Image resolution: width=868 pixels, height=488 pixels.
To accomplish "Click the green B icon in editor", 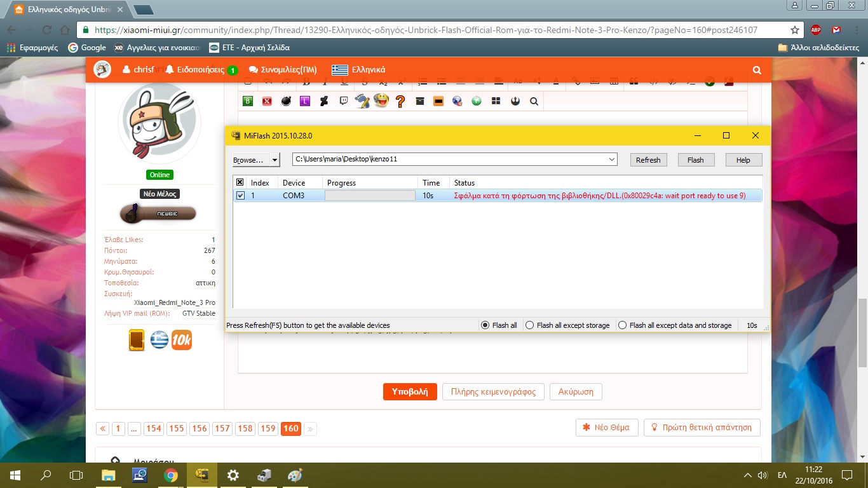I will tap(248, 101).
